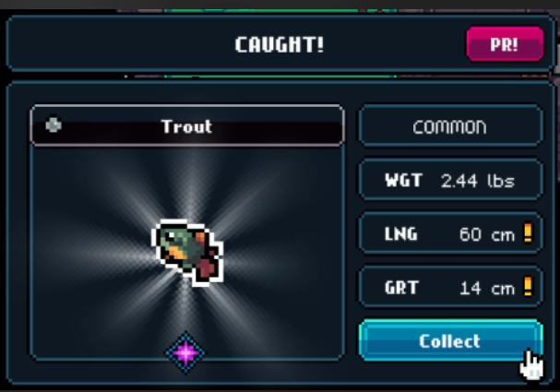This screenshot has height=392, width=560.
Task: Click the Trout name bar
Action: 187,125
